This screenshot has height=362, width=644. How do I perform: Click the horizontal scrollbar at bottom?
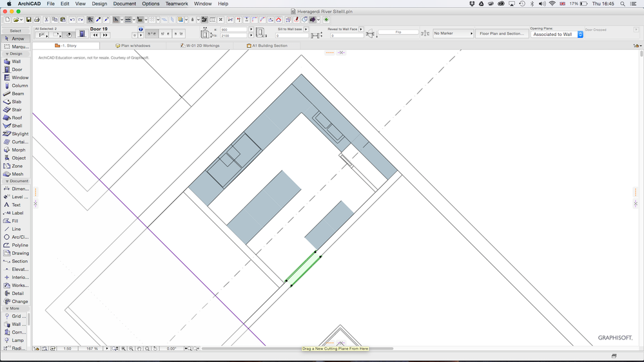pos(297,348)
